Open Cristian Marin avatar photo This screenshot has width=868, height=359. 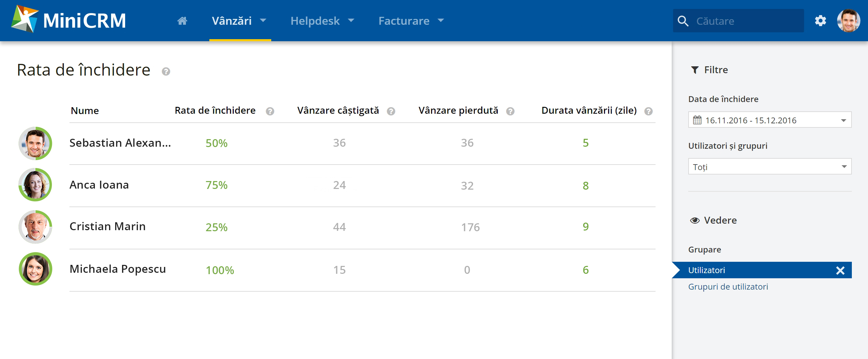35,227
